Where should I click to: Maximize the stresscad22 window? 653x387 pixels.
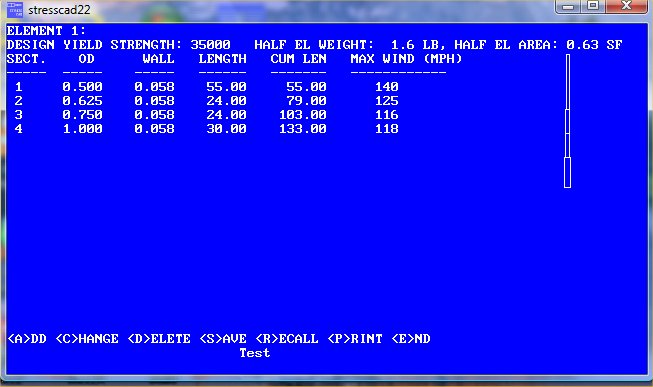coord(593,6)
